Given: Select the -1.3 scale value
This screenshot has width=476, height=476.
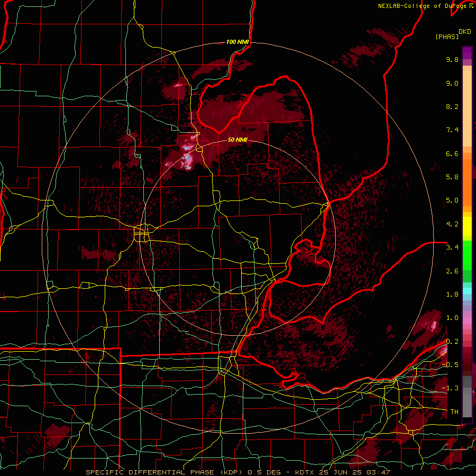Looking at the screenshot, I should (x=450, y=388).
